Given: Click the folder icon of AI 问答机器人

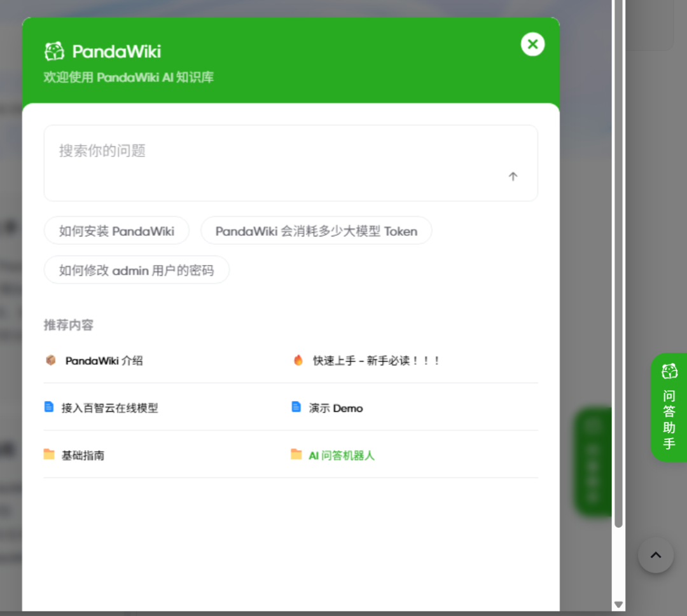Looking at the screenshot, I should coord(296,454).
